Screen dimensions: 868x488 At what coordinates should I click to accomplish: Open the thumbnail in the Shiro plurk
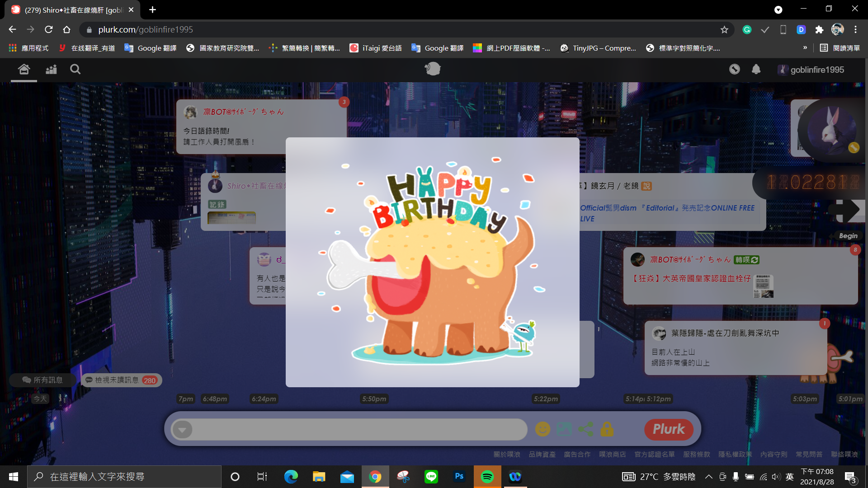pos(231,218)
